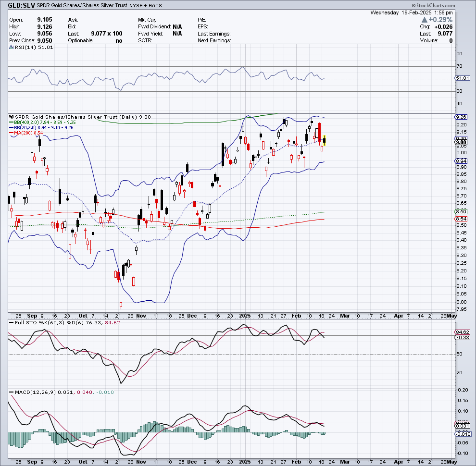
Task: Click the Next Earnings label
Action: coord(214,41)
